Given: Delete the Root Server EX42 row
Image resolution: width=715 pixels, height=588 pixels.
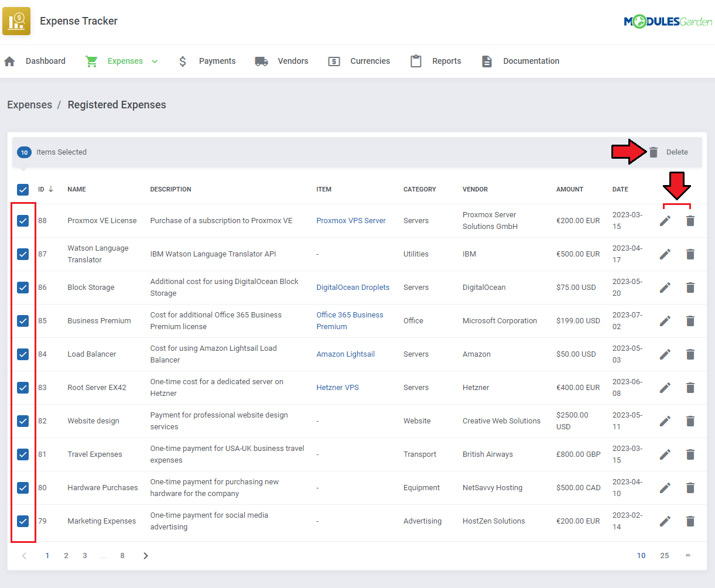Looking at the screenshot, I should (690, 388).
